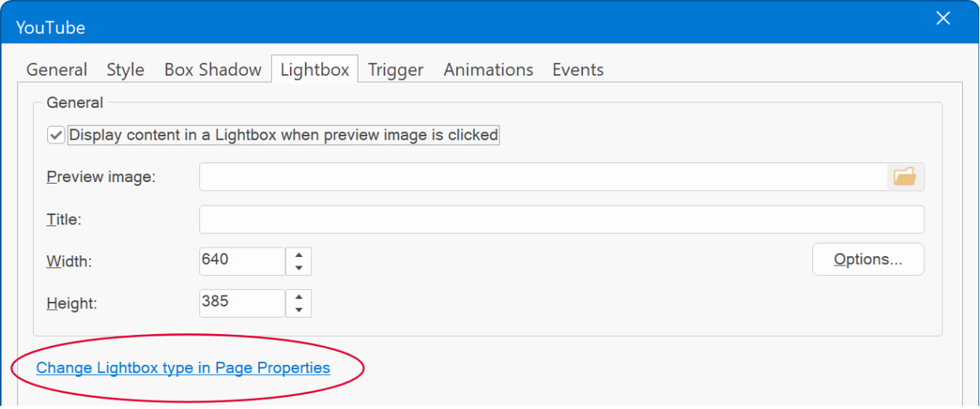Select the Width value field
Viewport: 980px width, 409px height.
coord(242,262)
